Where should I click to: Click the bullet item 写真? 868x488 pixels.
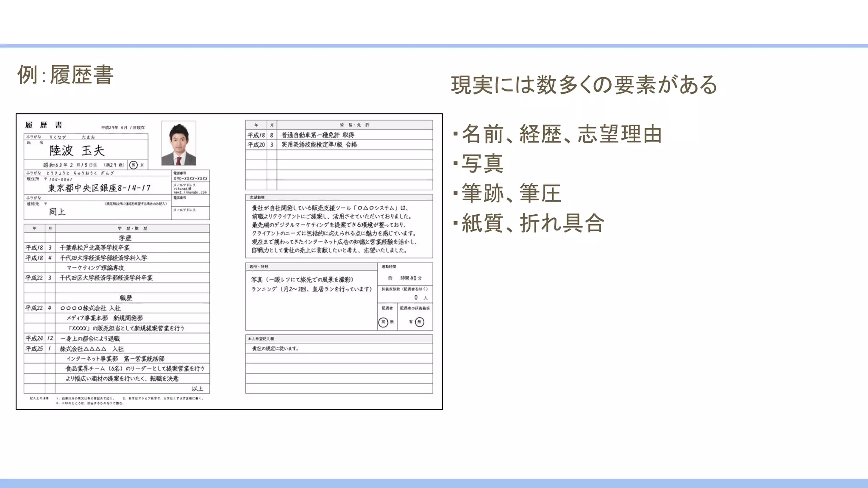pos(482,164)
